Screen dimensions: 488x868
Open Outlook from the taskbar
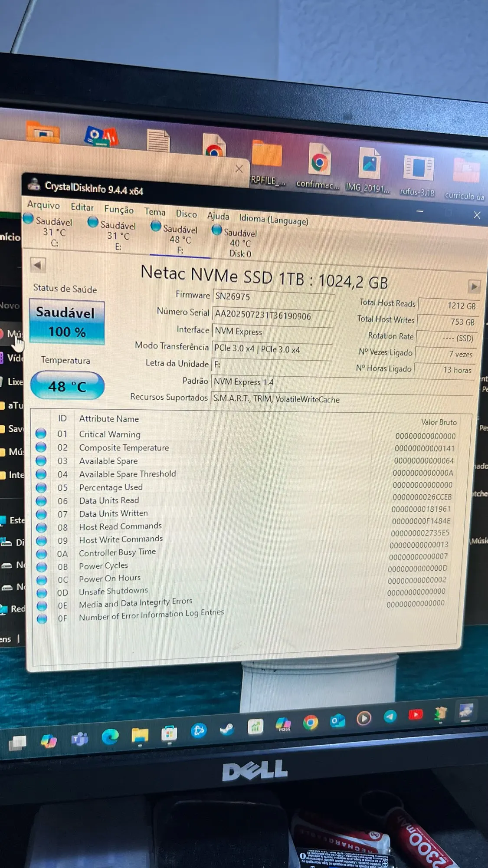[337, 721]
